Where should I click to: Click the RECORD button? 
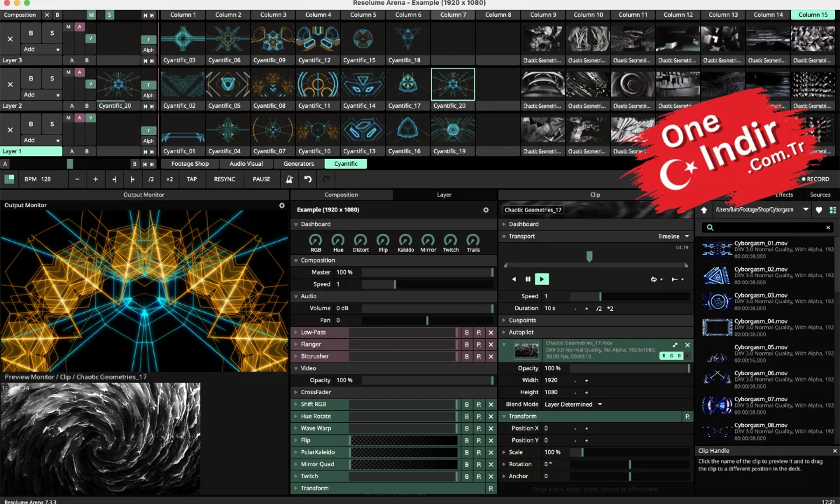[815, 179]
